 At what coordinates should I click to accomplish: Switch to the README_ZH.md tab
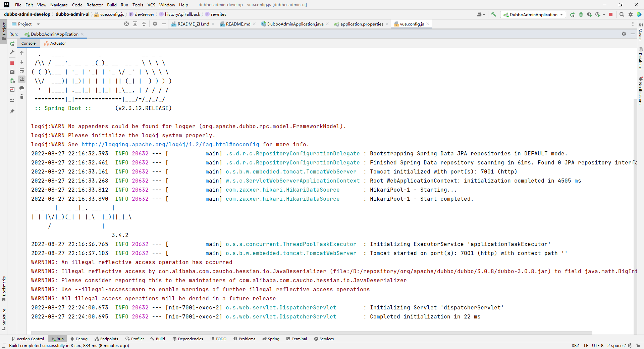(x=193, y=24)
